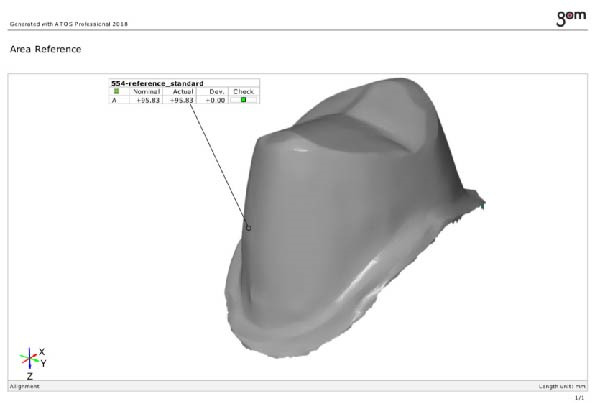Click the deviation value '+0.00'
The image size is (600, 403).
click(215, 100)
